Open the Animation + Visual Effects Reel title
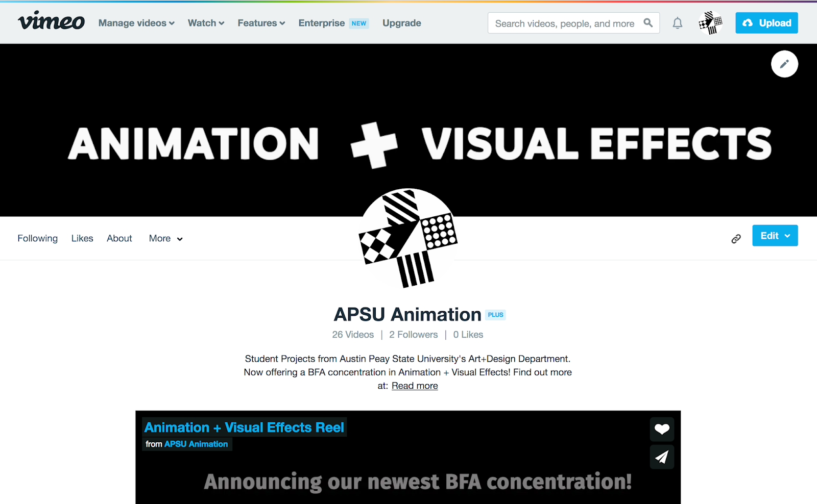This screenshot has width=817, height=504. pos(244,427)
